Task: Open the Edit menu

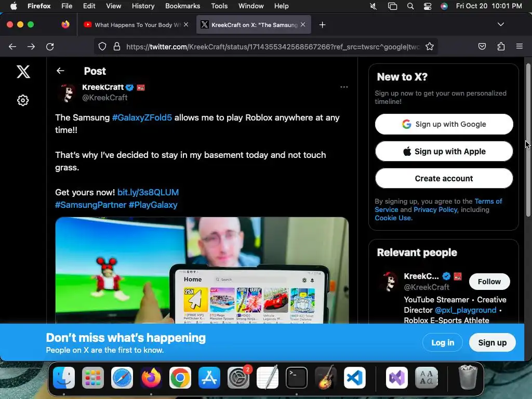Action: click(x=89, y=6)
